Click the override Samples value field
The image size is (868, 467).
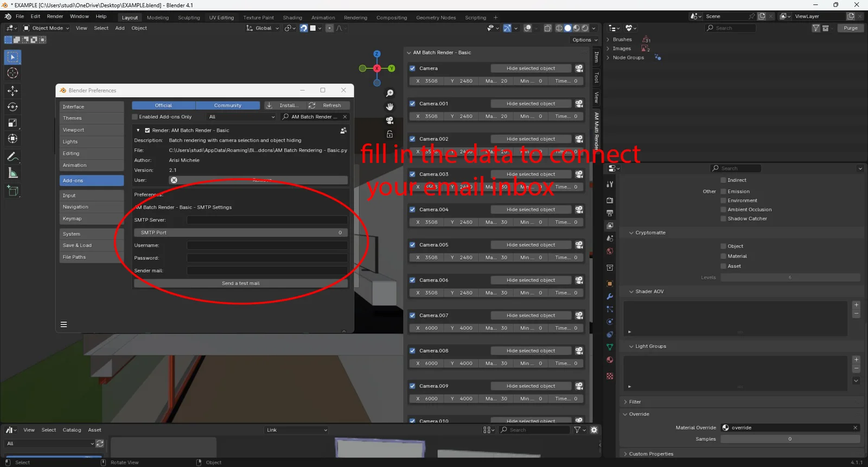coord(790,439)
